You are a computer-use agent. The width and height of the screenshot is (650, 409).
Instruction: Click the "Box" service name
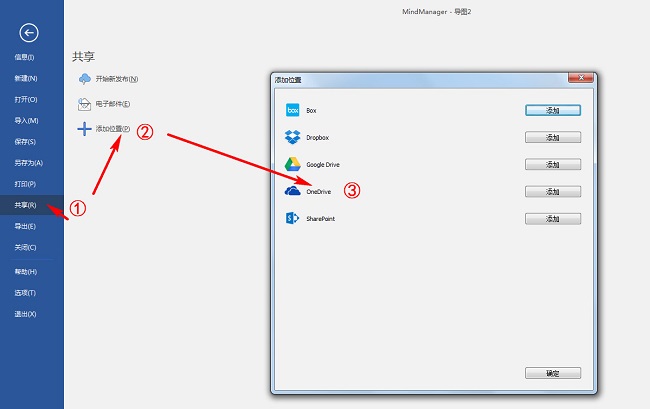[x=311, y=111]
